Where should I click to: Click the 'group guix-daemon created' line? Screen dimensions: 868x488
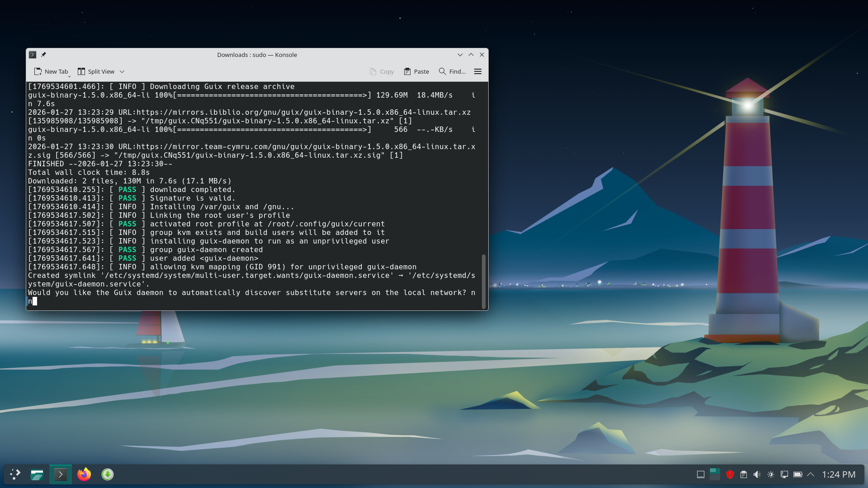(145, 249)
